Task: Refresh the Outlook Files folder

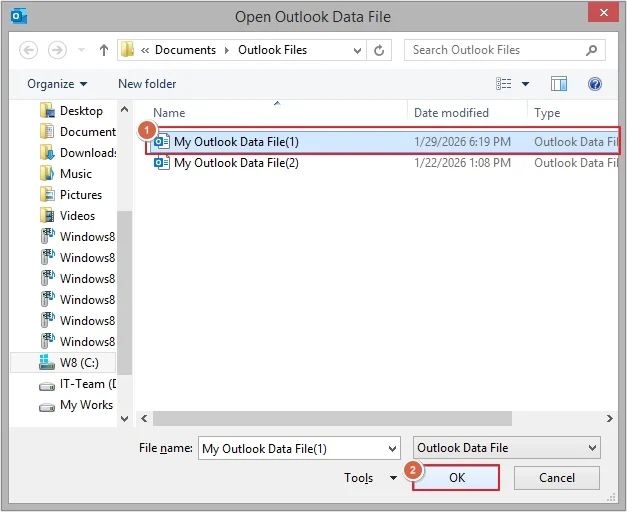Action: pos(379,50)
